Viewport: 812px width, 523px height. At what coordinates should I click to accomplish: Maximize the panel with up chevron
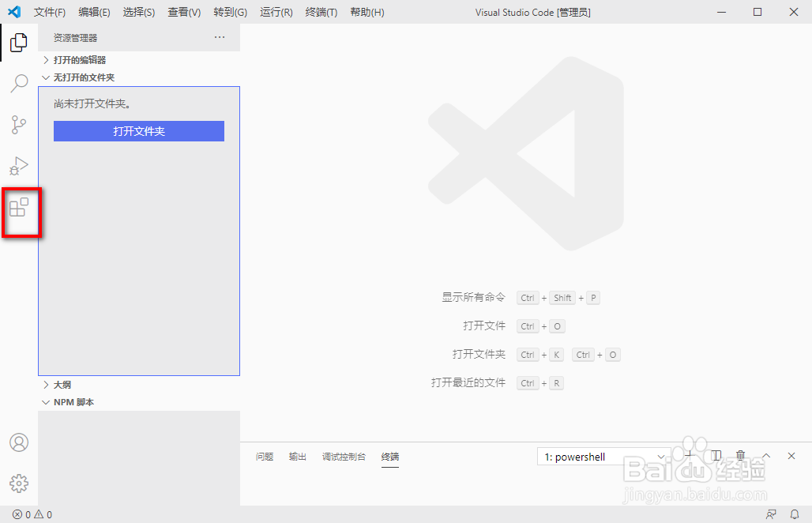(x=766, y=456)
